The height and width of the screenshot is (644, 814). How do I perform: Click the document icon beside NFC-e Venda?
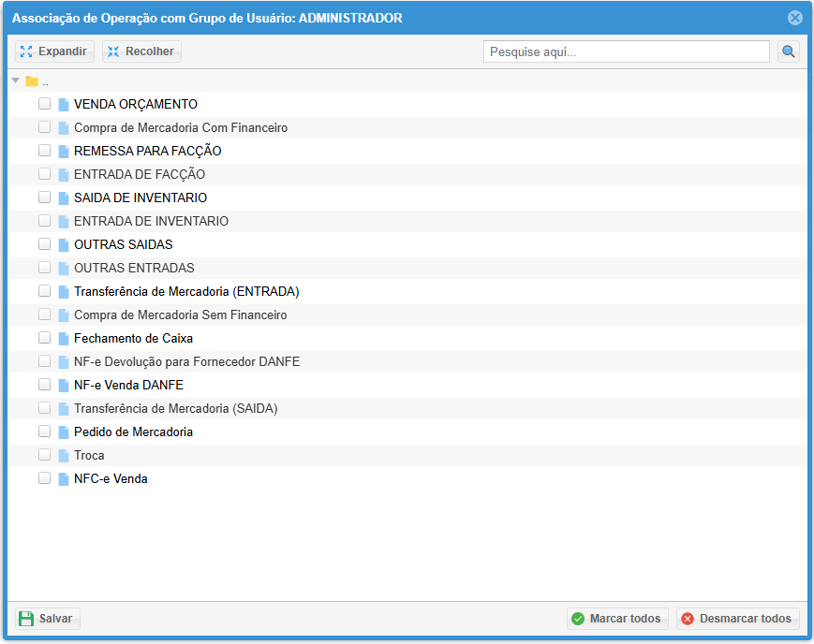tap(62, 478)
